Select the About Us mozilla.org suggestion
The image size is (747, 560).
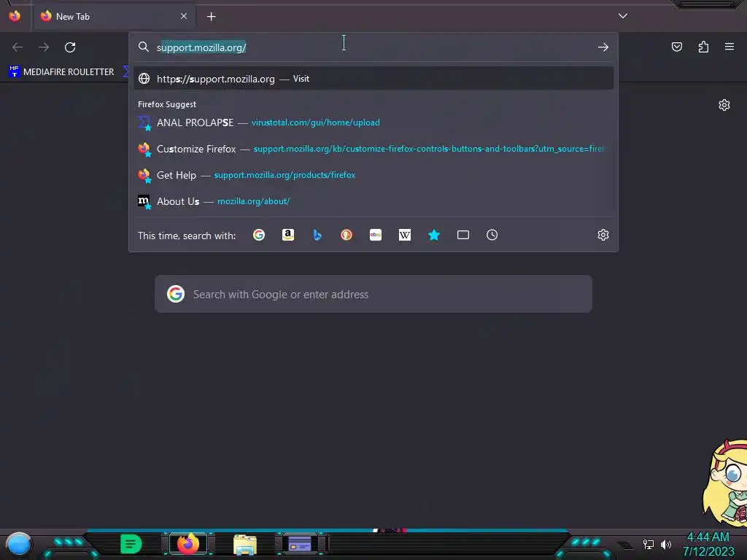tap(373, 201)
